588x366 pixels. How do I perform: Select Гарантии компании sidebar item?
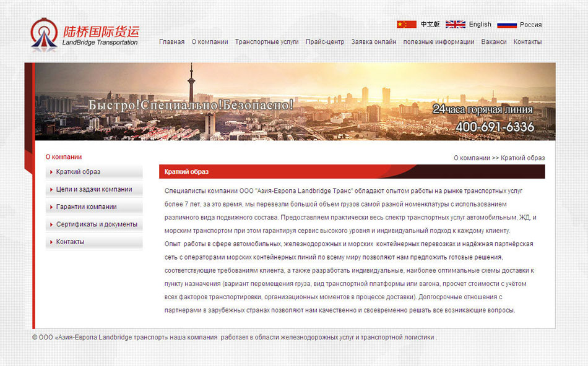pos(94,206)
